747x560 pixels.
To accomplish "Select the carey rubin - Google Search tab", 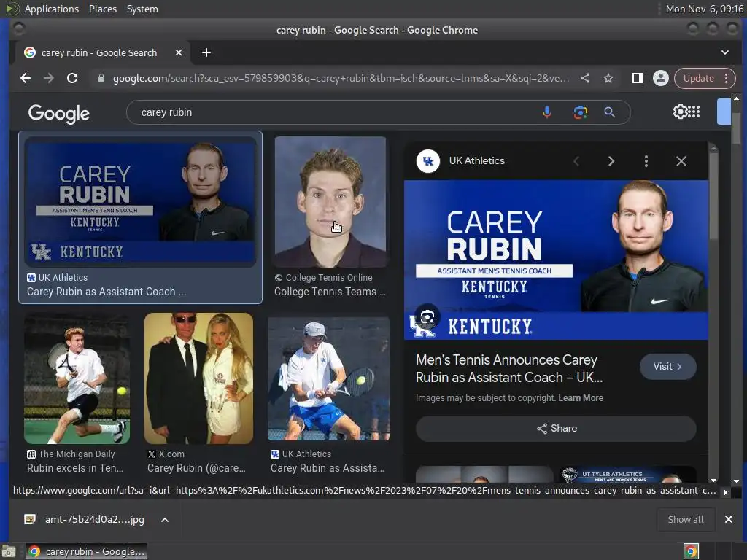I will click(100, 52).
